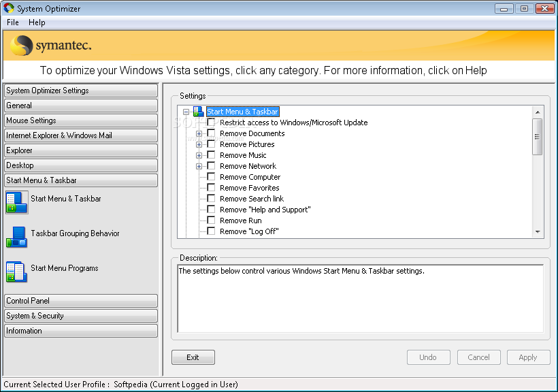Click the Taskbar Grouping Behavior icon

pyautogui.click(x=17, y=237)
